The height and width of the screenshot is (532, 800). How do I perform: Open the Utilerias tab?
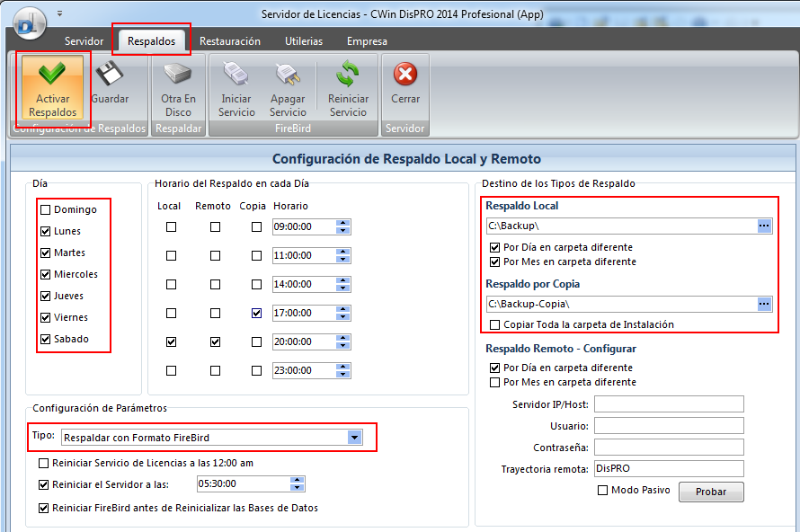click(x=304, y=41)
